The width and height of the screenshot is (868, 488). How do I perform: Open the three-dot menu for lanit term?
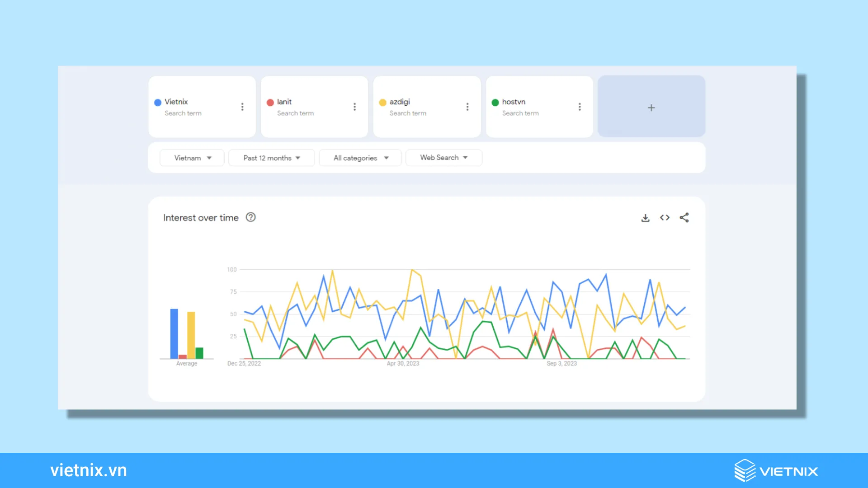[x=354, y=107]
